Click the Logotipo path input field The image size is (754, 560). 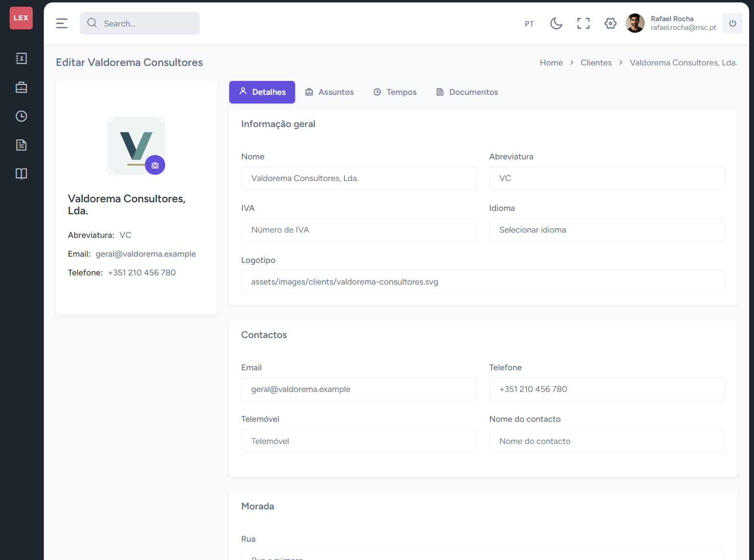point(483,282)
